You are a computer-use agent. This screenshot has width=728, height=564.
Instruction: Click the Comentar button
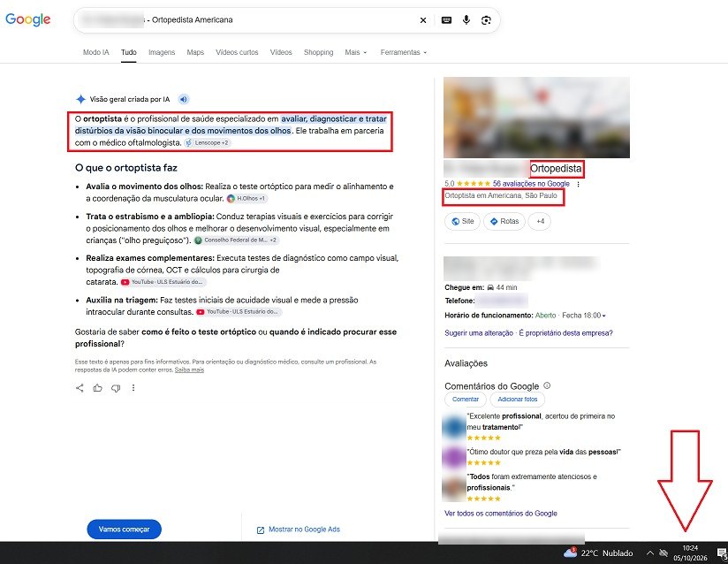[466, 399]
